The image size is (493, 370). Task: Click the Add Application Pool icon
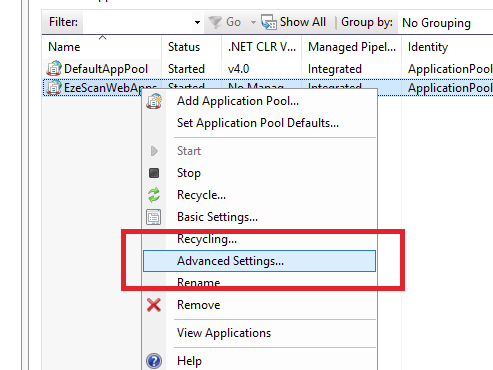click(154, 101)
